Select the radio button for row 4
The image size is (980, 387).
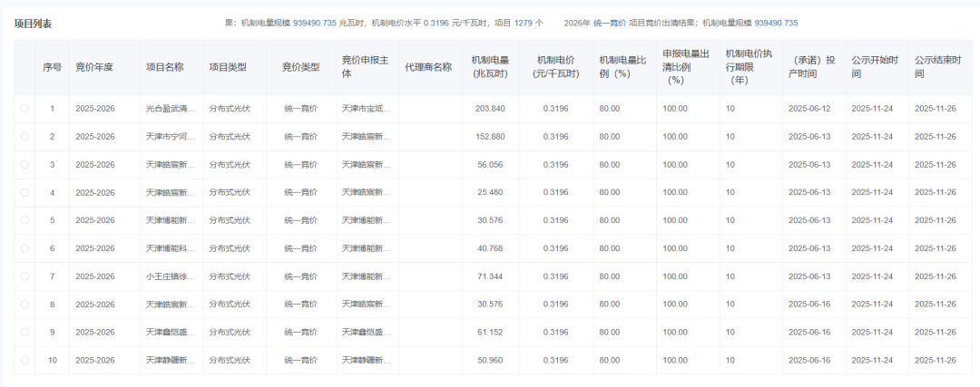coord(24,193)
